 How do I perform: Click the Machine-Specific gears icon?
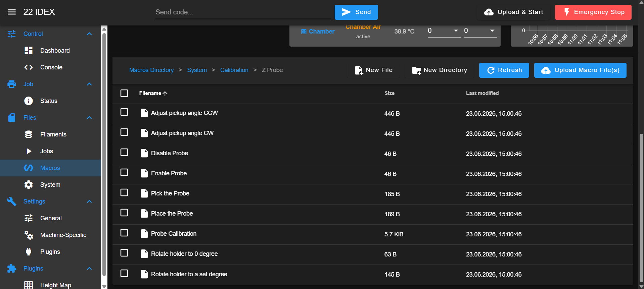(29, 235)
